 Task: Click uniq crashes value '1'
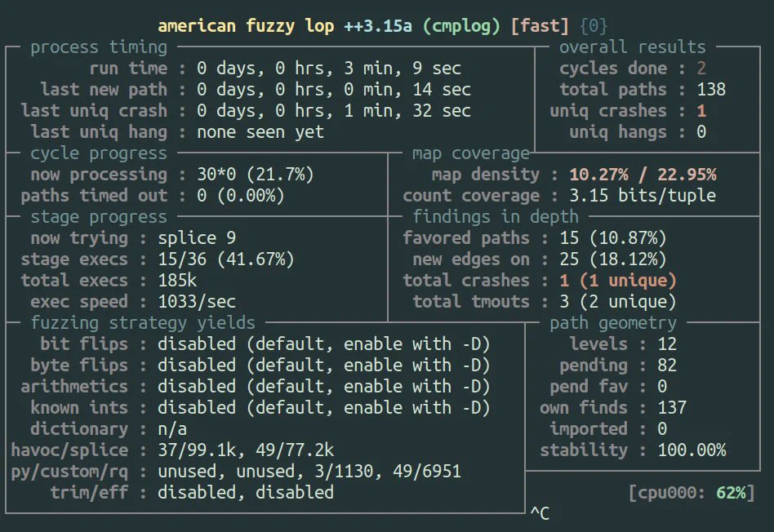click(x=701, y=110)
